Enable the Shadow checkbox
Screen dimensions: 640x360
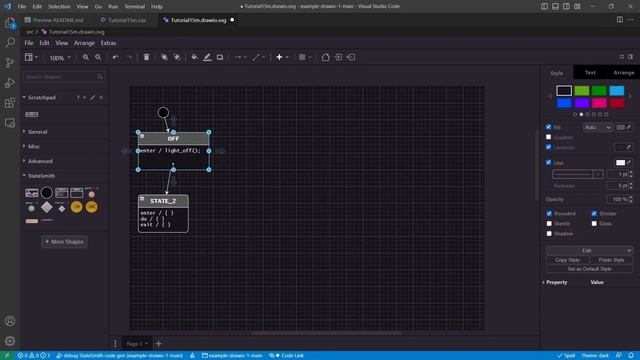click(549, 233)
